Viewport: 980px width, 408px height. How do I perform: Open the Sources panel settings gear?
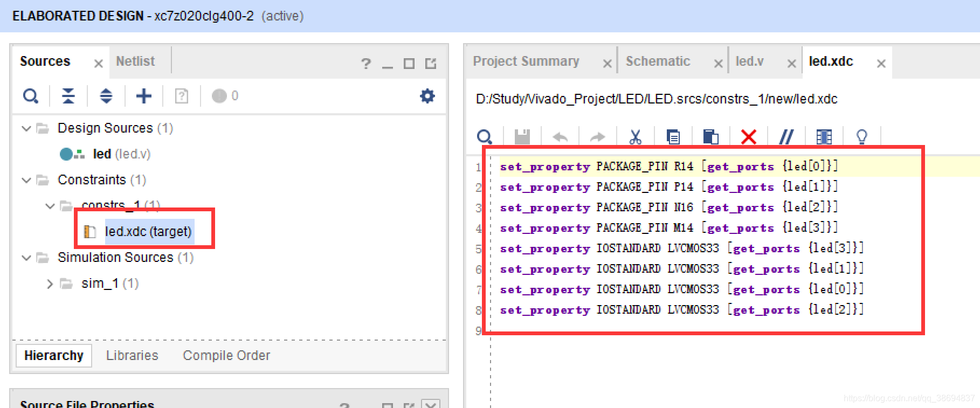[427, 96]
